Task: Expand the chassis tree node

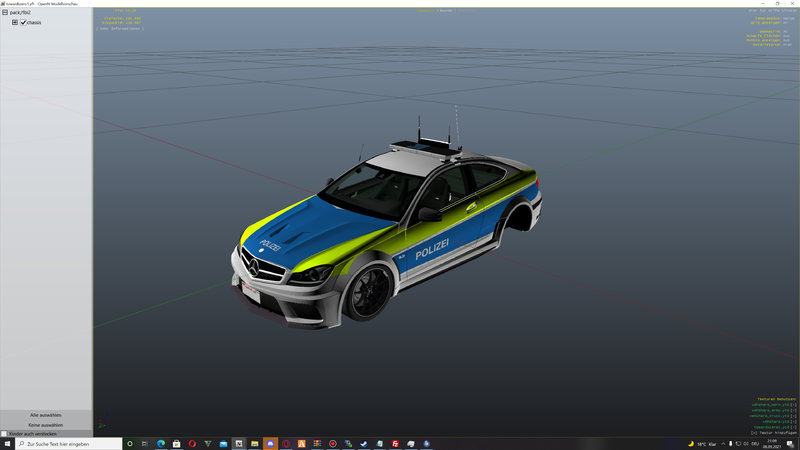Action: coord(15,22)
